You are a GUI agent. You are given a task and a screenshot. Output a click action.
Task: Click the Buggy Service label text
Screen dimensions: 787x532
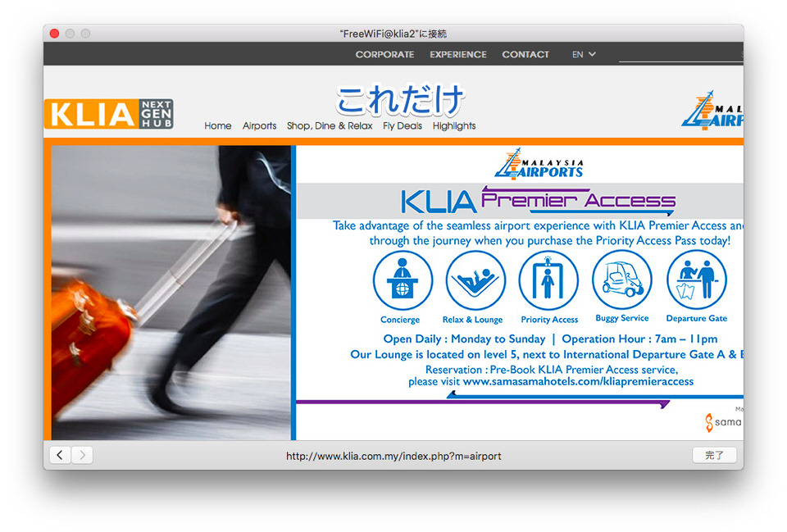[622, 318]
